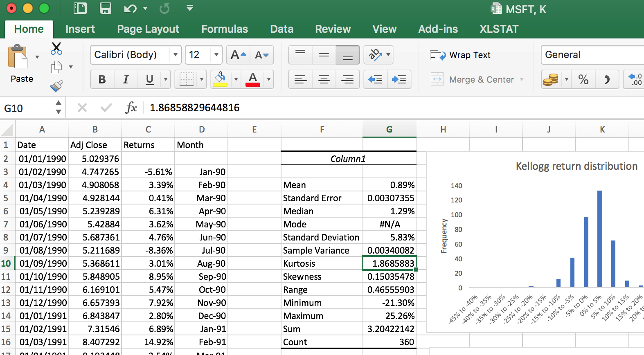Expand the Fill Color dropdown arrow
Image resolution: width=644 pixels, height=355 pixels.
(236, 79)
